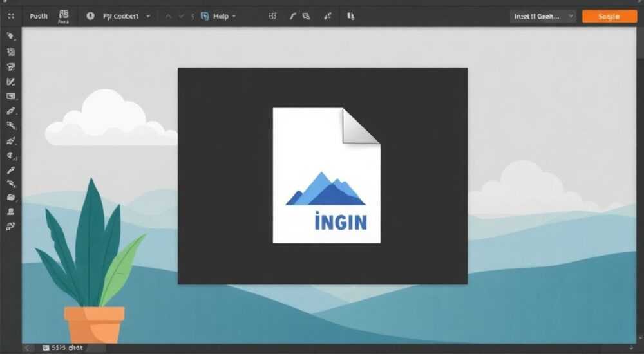The image size is (644, 354).
Task: Select the pencil-in-square edit tool
Action: pos(11,82)
